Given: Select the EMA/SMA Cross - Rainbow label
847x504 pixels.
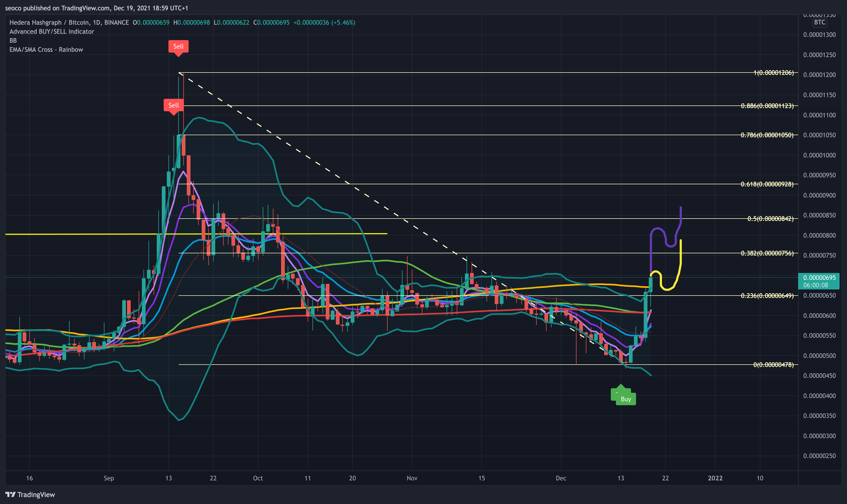Looking at the screenshot, I should pos(46,50).
